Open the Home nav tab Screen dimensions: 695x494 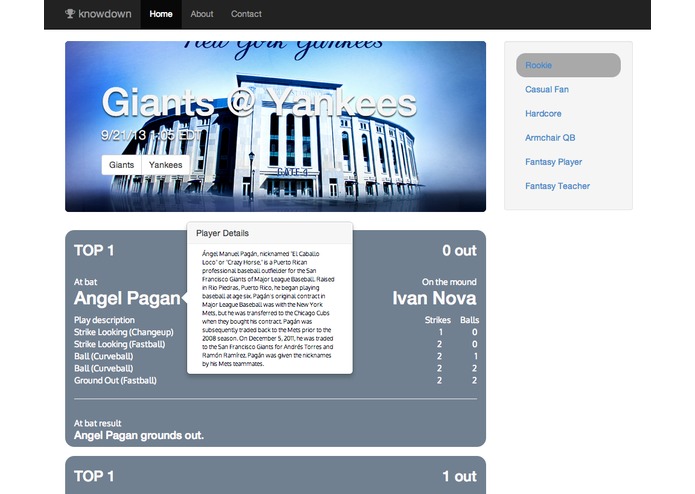161,14
